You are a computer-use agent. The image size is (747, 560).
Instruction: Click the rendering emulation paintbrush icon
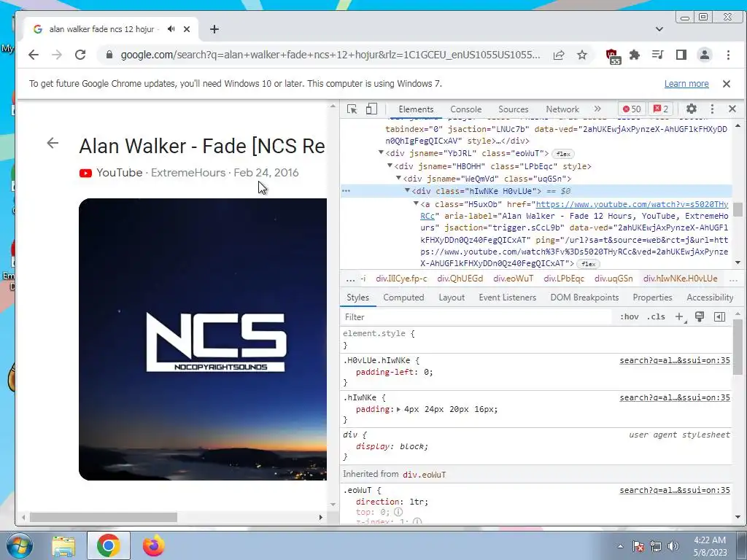tap(700, 317)
